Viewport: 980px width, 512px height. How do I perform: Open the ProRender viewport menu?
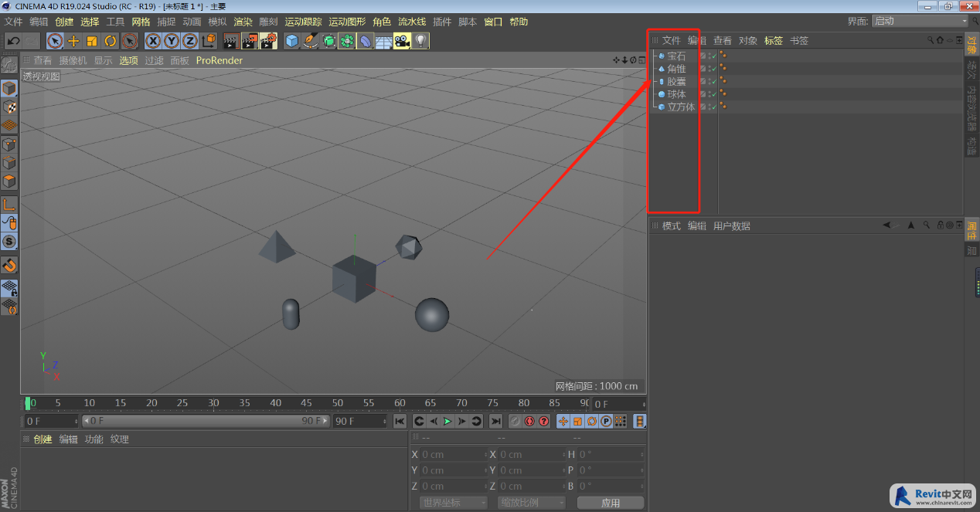click(x=219, y=60)
